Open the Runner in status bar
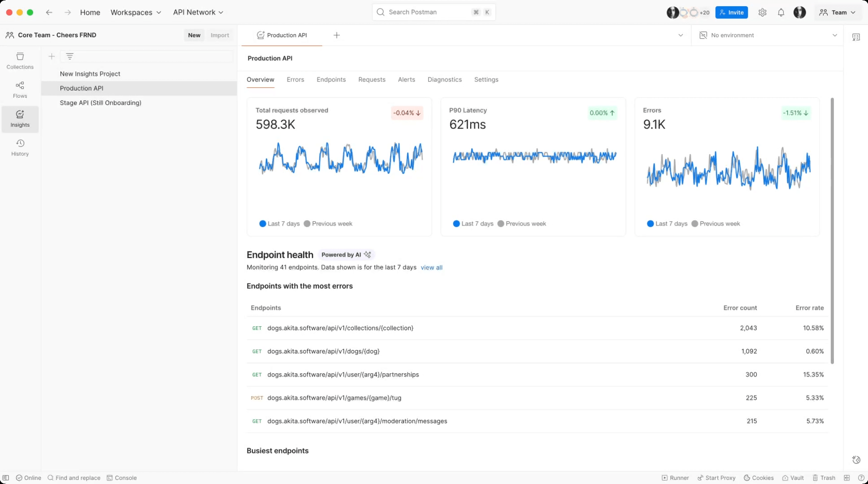Viewport: 868px width, 484px height. [675, 478]
